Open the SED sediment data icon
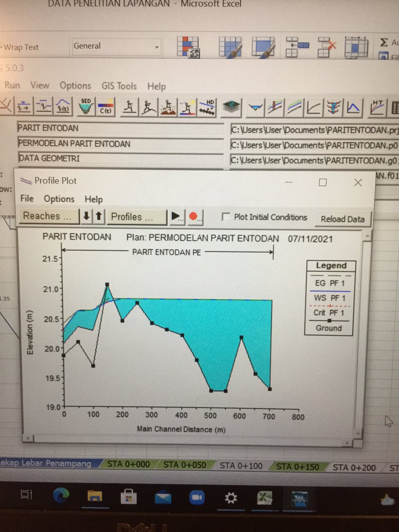The height and width of the screenshot is (532, 399). (x=85, y=106)
